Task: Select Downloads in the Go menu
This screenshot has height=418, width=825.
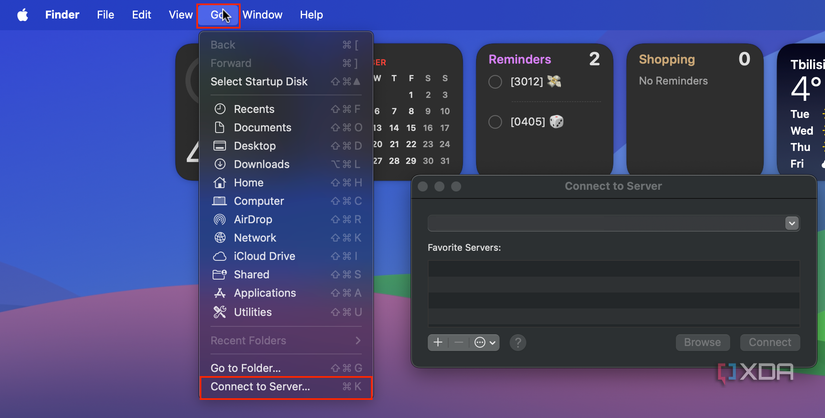Action: point(286,164)
